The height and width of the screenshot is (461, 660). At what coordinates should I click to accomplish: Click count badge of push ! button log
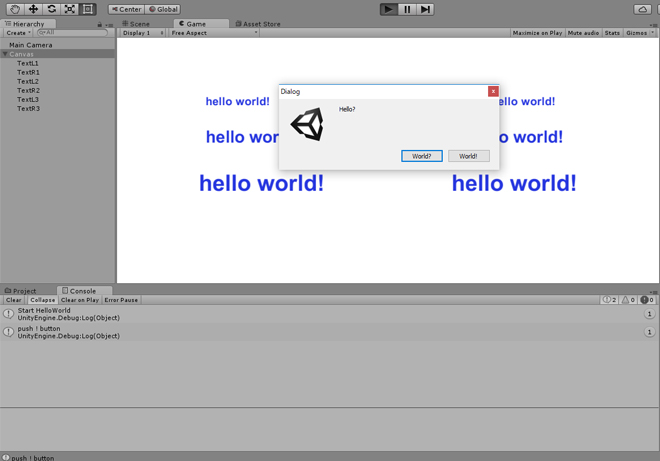coord(649,332)
